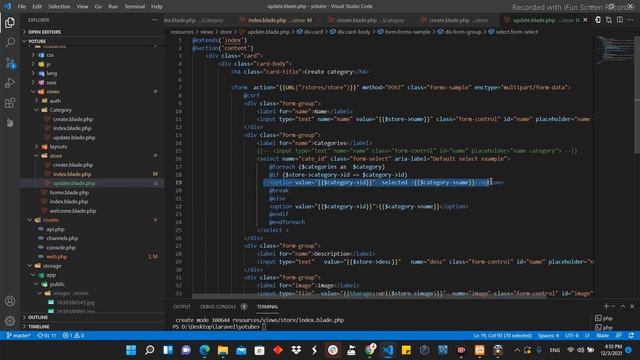Open the Explorer view in the activity bar
The image size is (640, 360).
[x=10, y=22]
